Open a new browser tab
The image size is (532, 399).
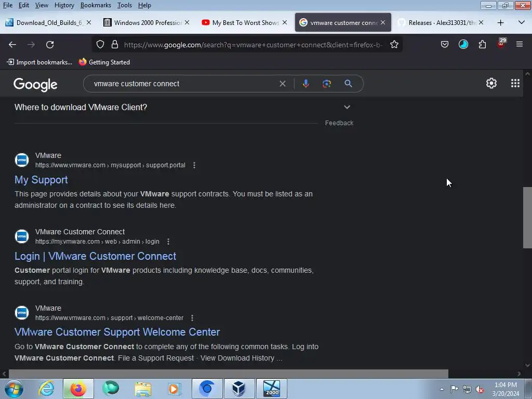500,23
